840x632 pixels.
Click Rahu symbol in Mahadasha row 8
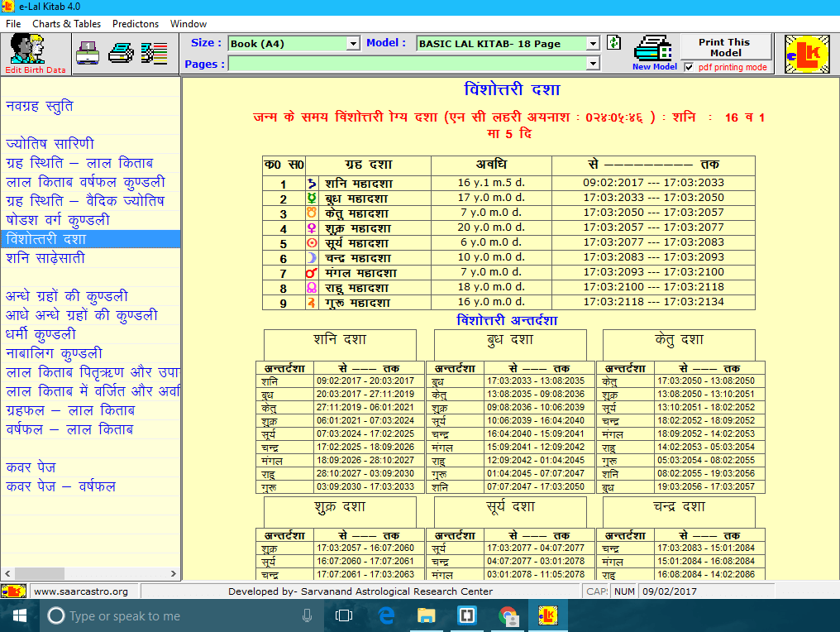click(311, 288)
